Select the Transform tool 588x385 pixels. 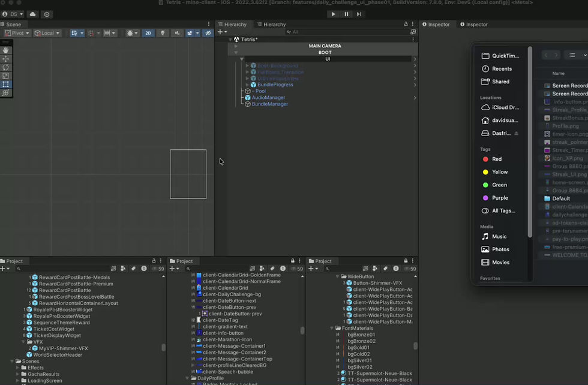pyautogui.click(x=5, y=93)
